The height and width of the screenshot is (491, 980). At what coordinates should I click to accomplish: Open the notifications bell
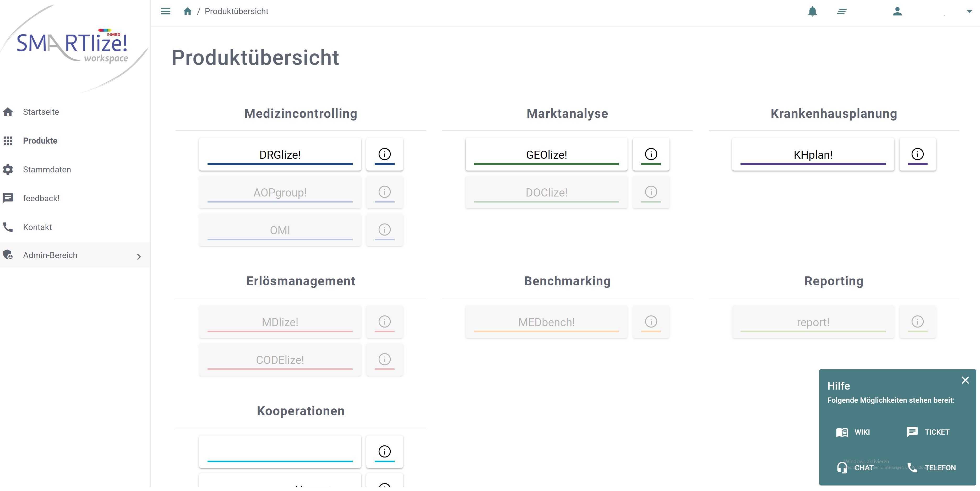click(x=812, y=12)
